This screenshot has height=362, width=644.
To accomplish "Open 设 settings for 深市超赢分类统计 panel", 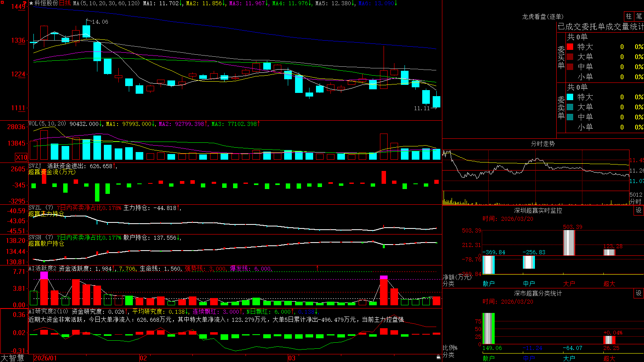I will point(639,293).
